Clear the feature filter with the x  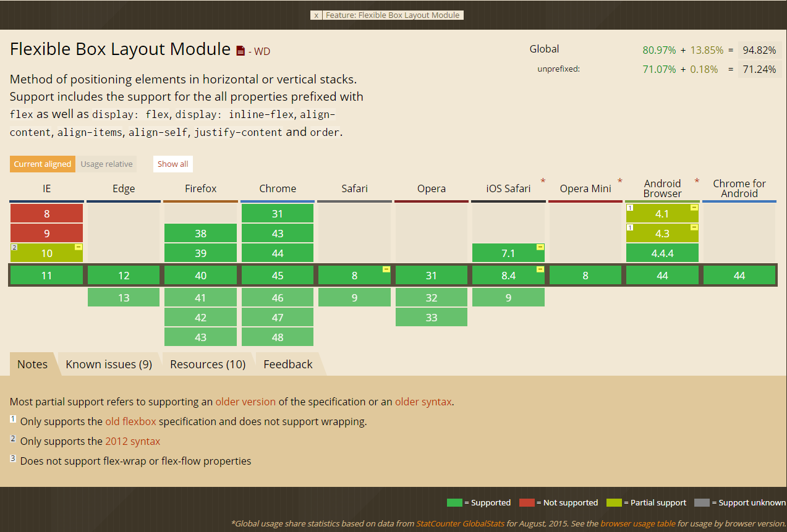pos(316,15)
